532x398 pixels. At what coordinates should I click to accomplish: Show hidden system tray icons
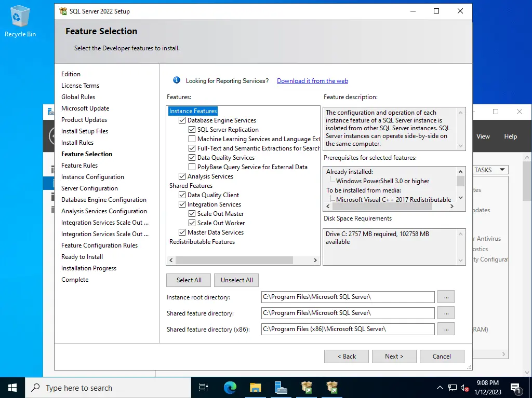click(440, 388)
